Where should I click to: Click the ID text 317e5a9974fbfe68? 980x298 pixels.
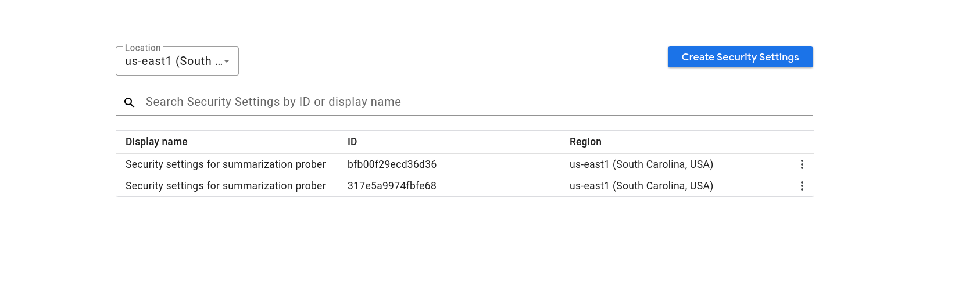pos(392,186)
